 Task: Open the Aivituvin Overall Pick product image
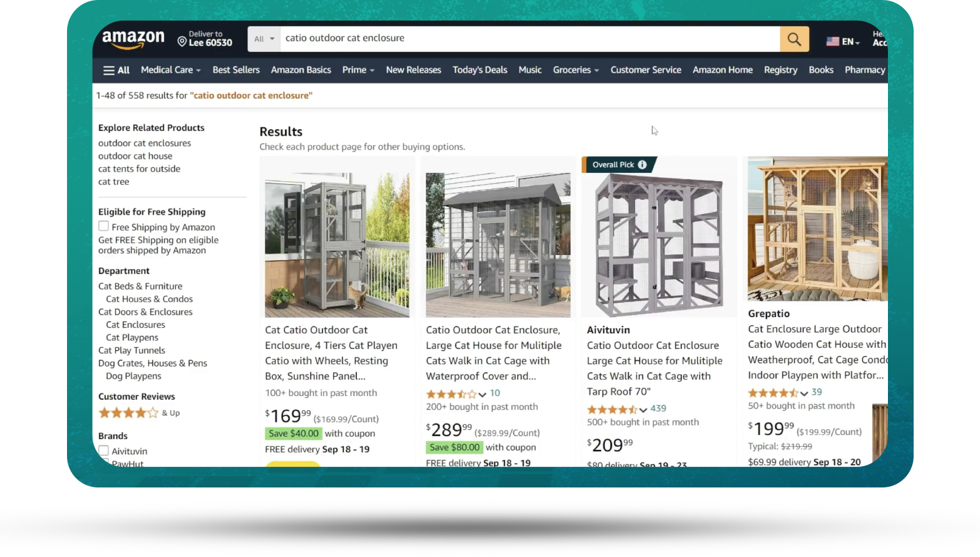(659, 245)
